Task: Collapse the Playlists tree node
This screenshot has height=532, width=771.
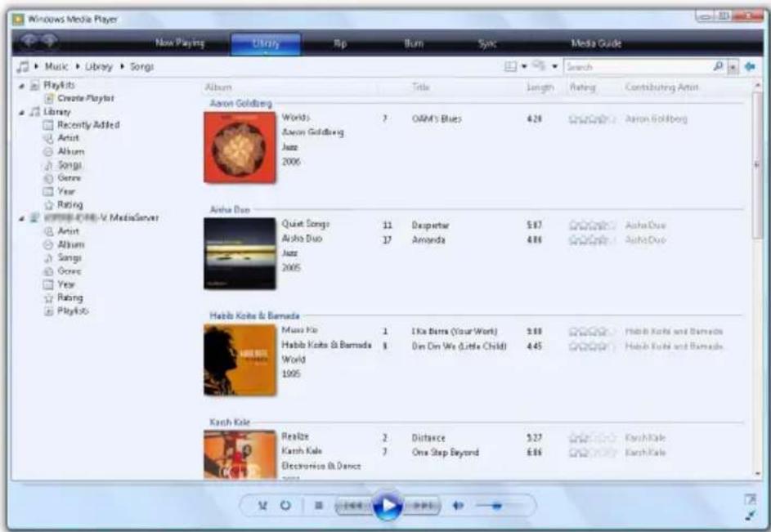Action: click(21, 86)
